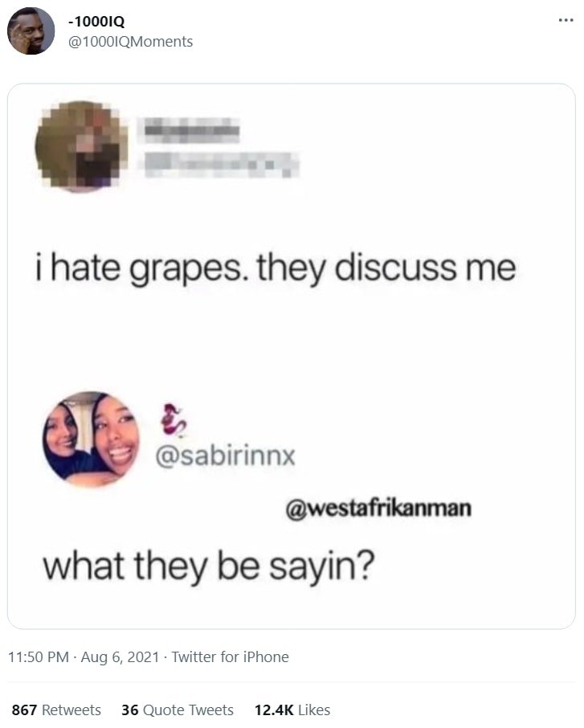Show the 12.4K Likes list

coord(292,710)
